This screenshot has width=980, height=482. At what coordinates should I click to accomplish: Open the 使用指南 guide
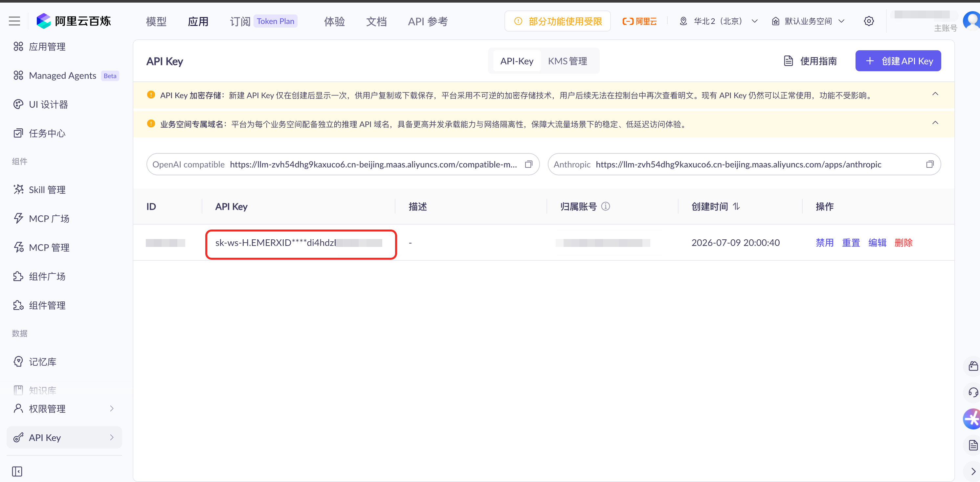click(810, 61)
